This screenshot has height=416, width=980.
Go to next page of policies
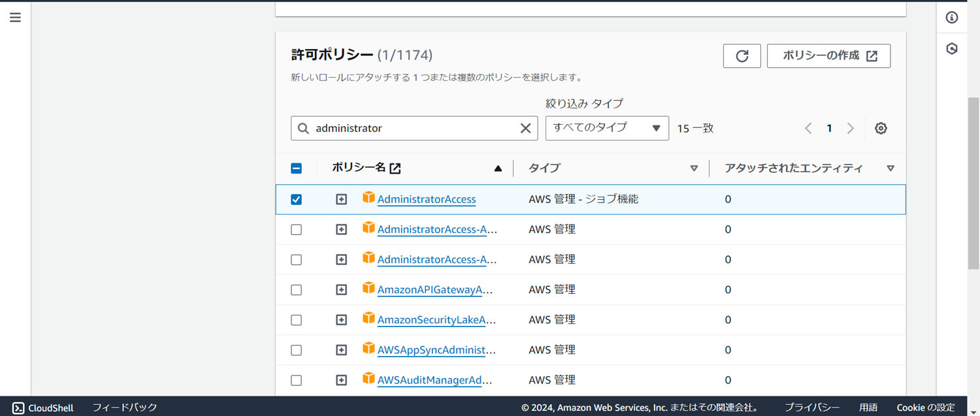pyautogui.click(x=851, y=128)
